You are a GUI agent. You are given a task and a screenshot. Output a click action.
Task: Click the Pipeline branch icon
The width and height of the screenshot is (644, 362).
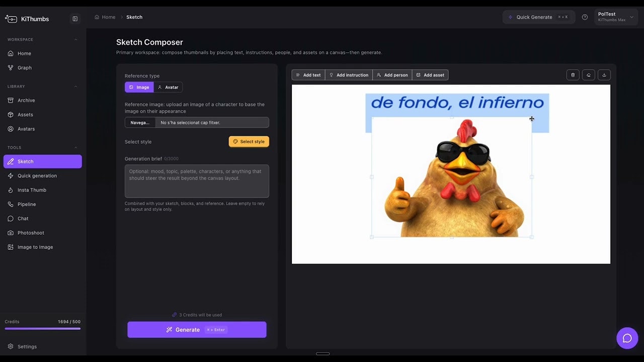click(11, 204)
